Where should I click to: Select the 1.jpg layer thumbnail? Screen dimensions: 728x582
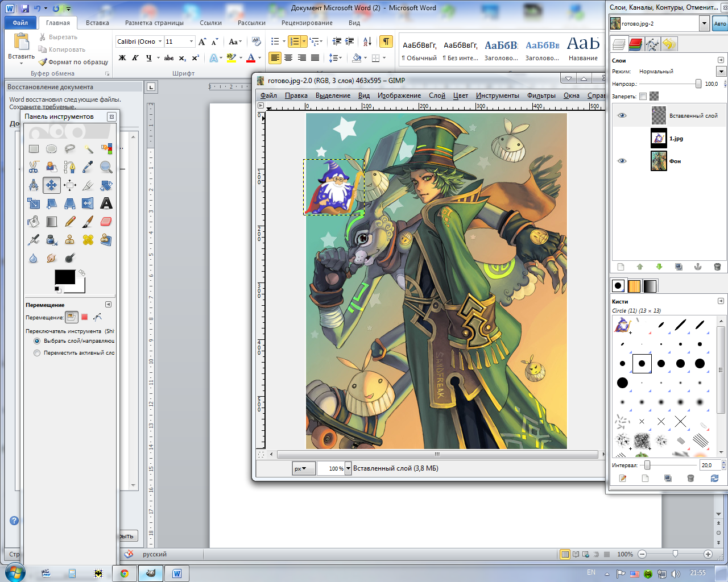coord(659,138)
